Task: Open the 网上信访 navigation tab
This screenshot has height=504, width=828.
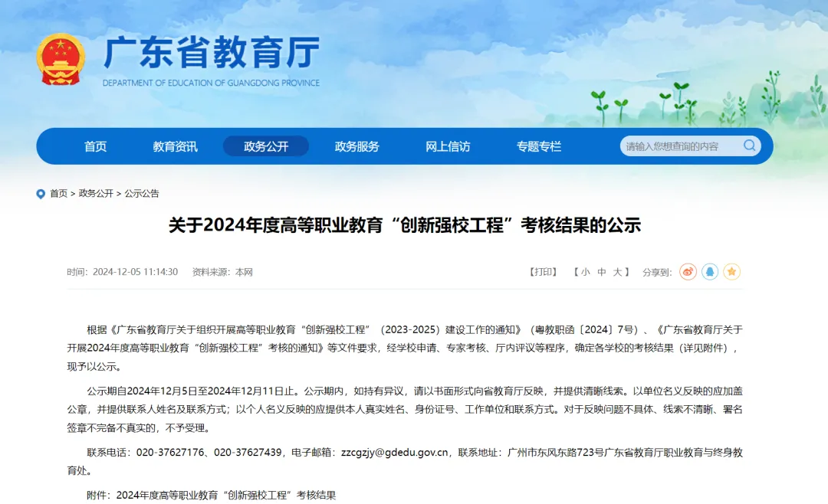Action: click(448, 146)
